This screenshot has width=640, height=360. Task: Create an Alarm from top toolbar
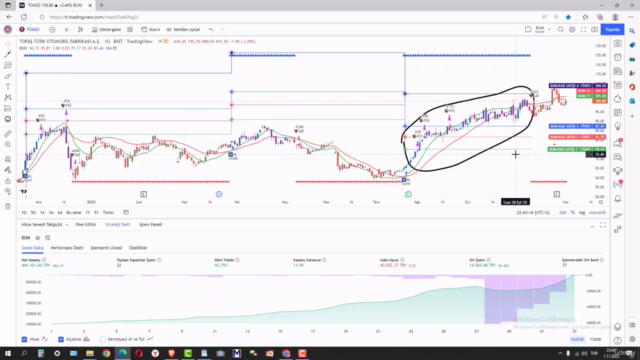click(x=151, y=29)
